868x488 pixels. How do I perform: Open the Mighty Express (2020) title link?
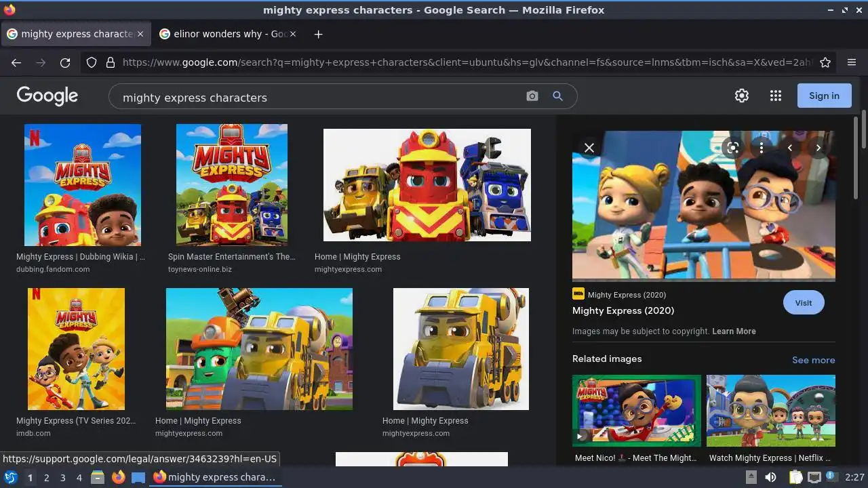pyautogui.click(x=623, y=310)
